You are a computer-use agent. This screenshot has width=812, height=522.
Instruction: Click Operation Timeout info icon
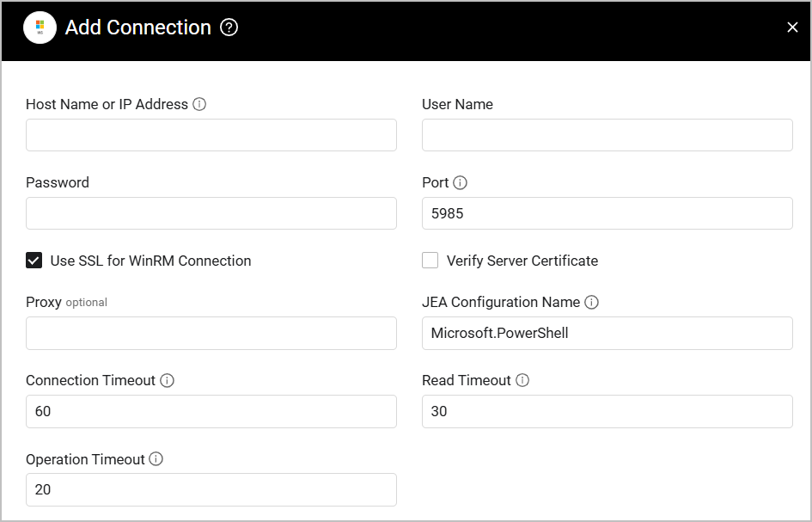coord(156,459)
